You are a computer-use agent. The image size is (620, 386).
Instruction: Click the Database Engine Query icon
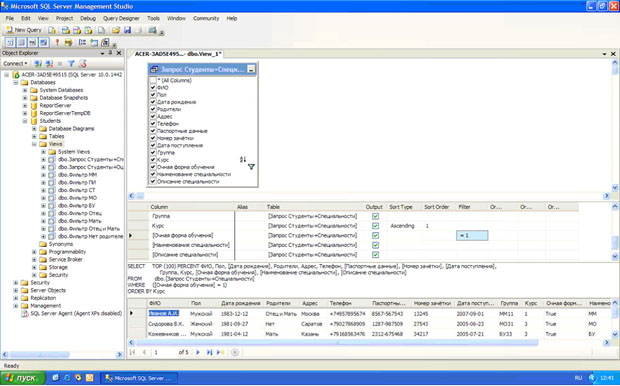click(x=52, y=30)
